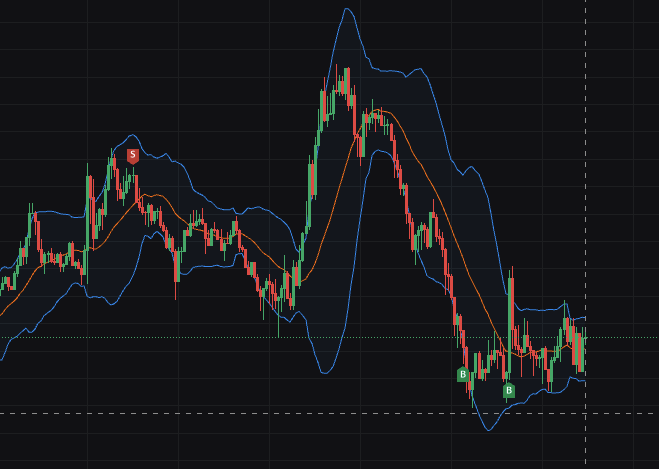This screenshot has height=469, width=659.
Task: Click the red S sell signal marker
Action: coord(133,156)
